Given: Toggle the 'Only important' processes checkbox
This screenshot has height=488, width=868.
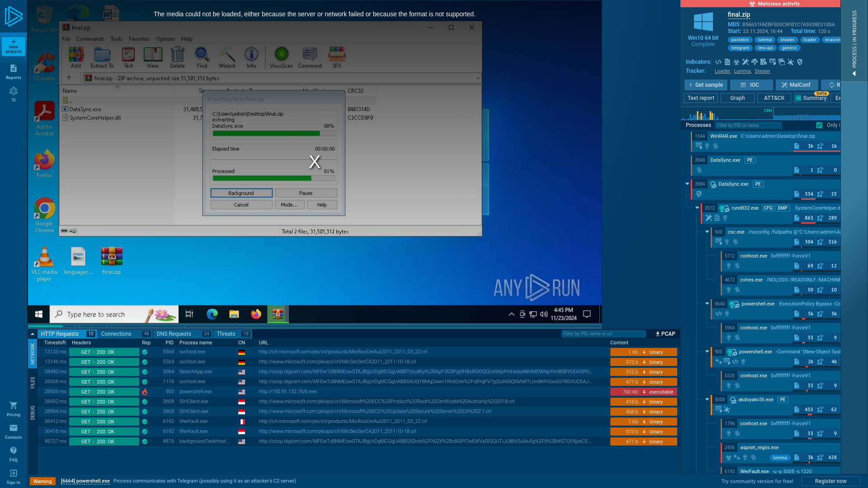Looking at the screenshot, I should pos(819,125).
